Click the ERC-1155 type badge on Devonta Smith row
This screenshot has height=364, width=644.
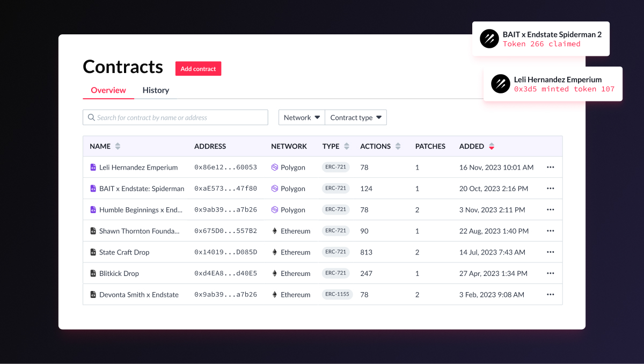(337, 294)
